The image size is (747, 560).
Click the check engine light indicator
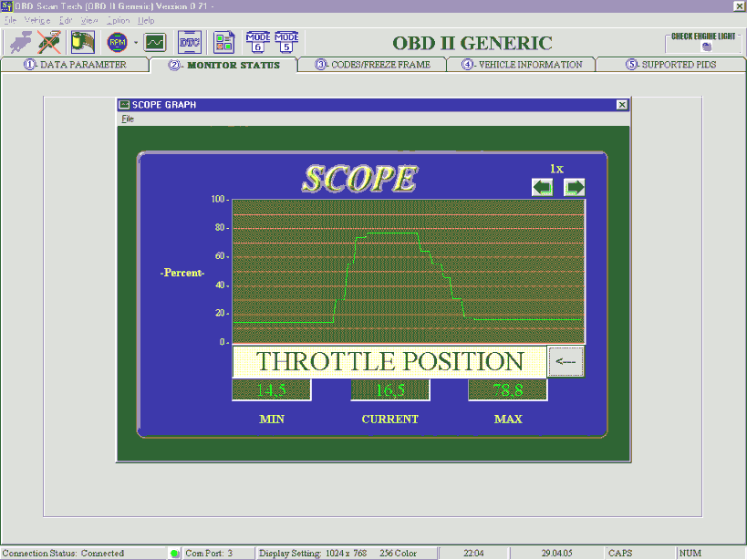click(704, 42)
